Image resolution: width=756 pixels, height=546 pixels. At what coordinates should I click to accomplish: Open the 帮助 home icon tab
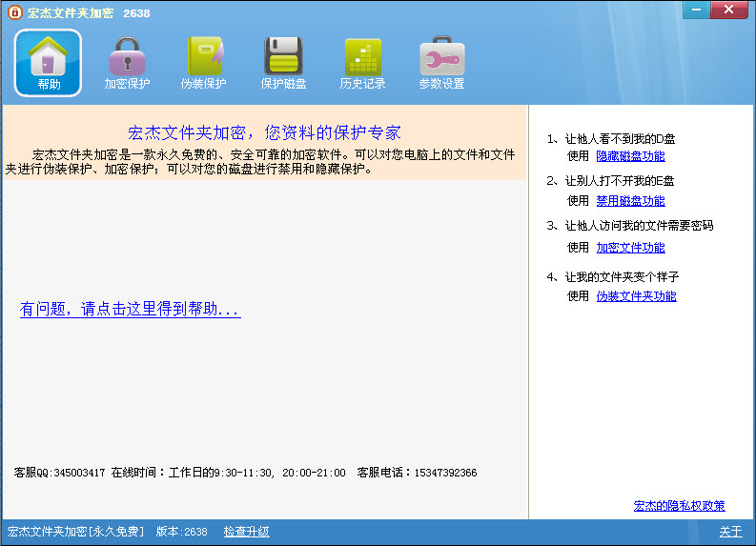[x=48, y=63]
